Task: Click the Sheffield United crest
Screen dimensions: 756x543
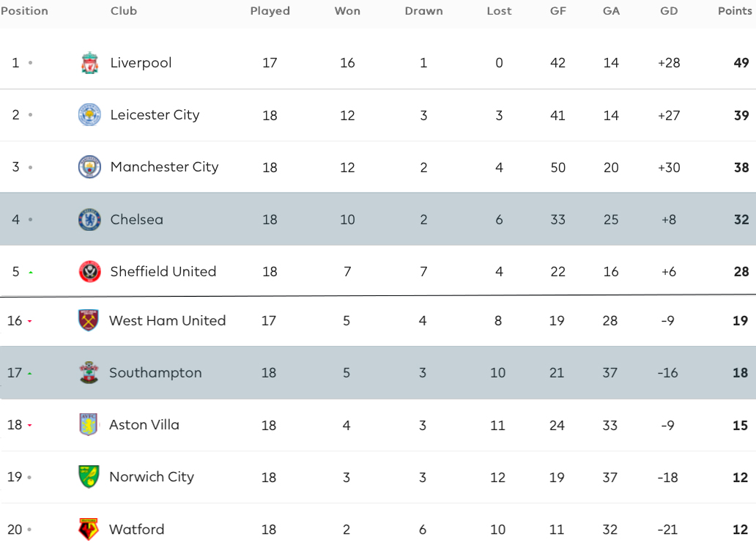Action: [x=89, y=271]
